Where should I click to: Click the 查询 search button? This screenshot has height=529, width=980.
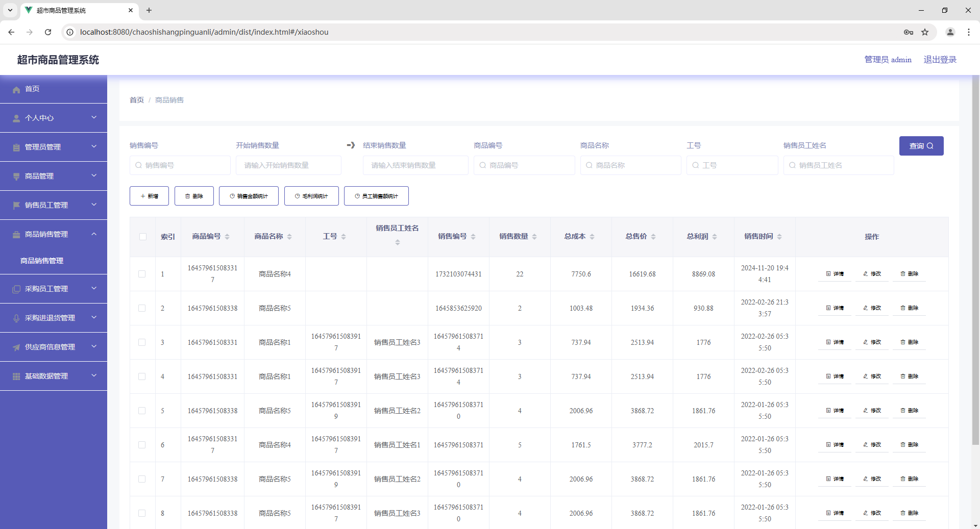pyautogui.click(x=921, y=146)
